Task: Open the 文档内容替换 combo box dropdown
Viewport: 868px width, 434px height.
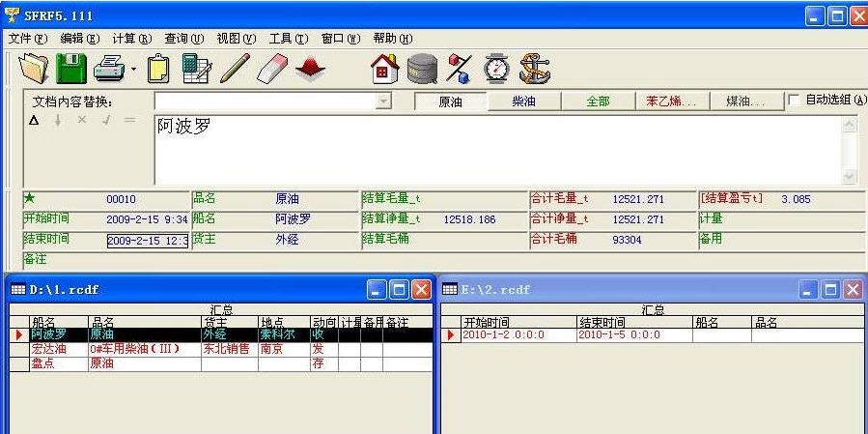Action: pyautogui.click(x=383, y=101)
